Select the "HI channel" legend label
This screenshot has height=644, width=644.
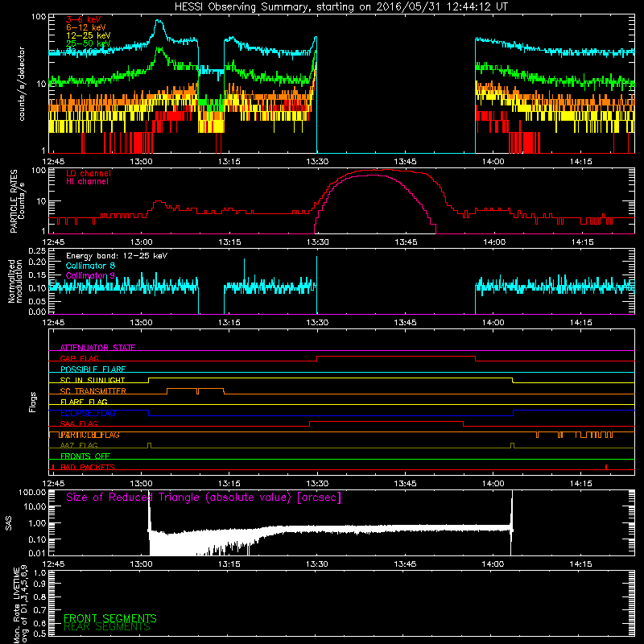tap(88, 182)
